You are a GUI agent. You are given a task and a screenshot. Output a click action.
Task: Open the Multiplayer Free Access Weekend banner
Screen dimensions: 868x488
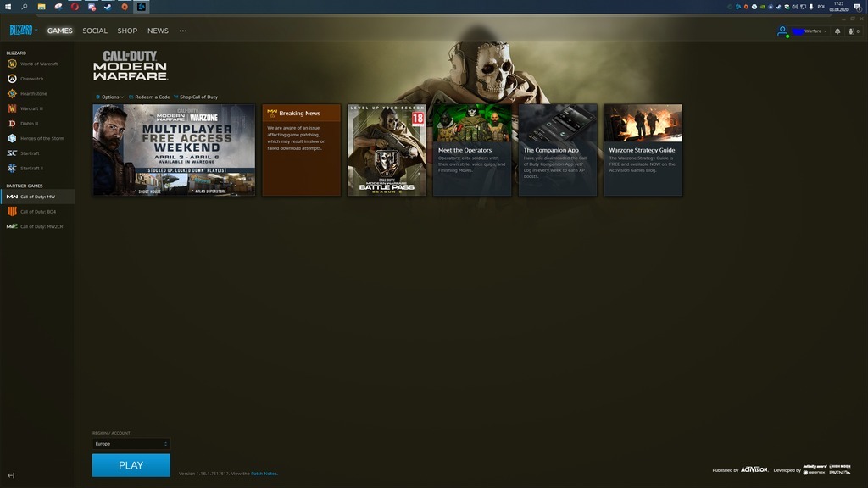click(174, 150)
